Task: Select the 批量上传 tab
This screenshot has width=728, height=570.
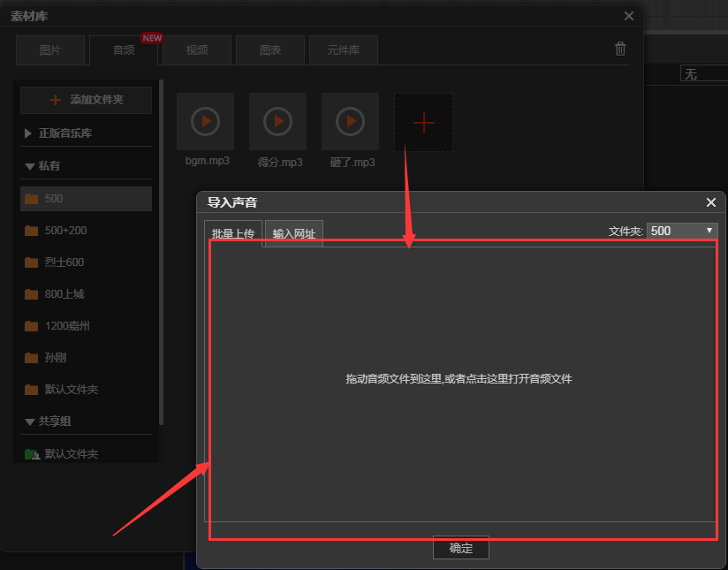Action: (233, 233)
